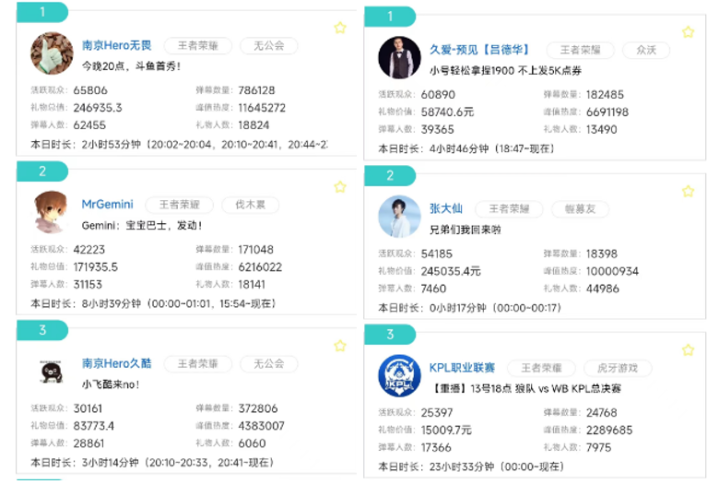Click the KPL职业联赛 logo avatar
719x484 pixels.
pyautogui.click(x=399, y=376)
